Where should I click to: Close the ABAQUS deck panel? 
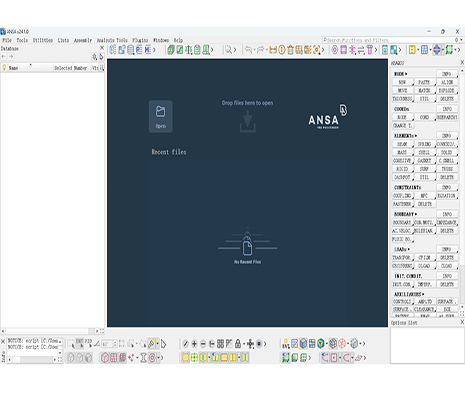(x=462, y=62)
